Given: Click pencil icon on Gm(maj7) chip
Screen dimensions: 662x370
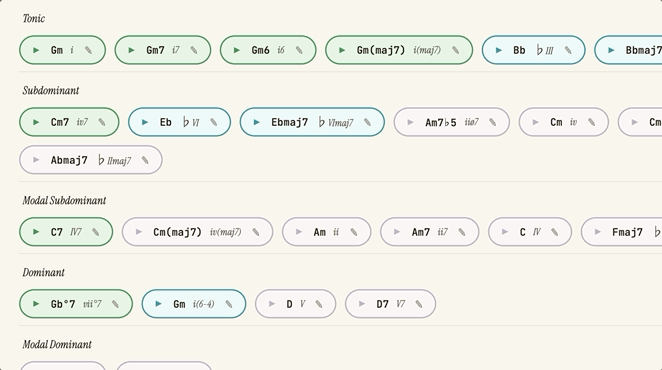Looking at the screenshot, I should pos(456,50).
